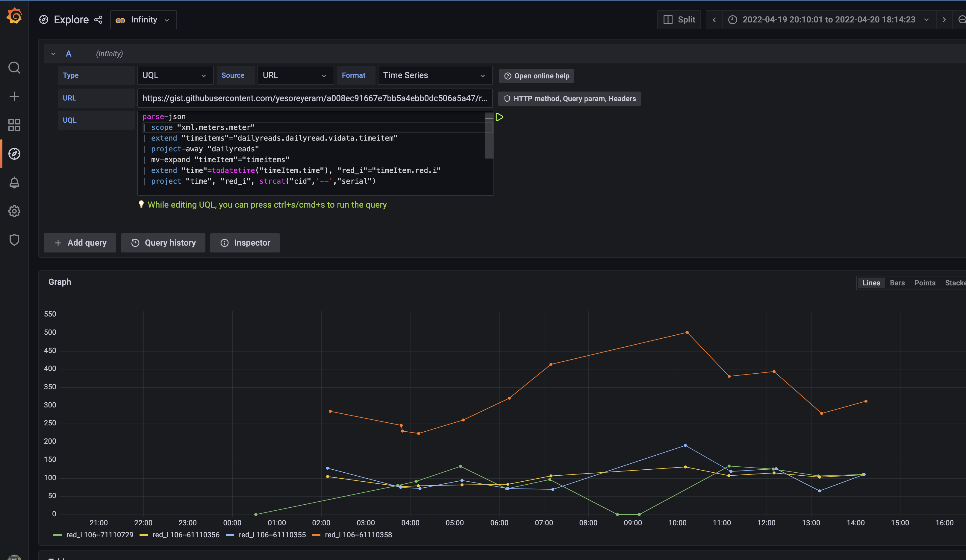This screenshot has height=560, width=966.
Task: Hide the red_i 106--61110358 series in legend
Action: click(x=358, y=535)
